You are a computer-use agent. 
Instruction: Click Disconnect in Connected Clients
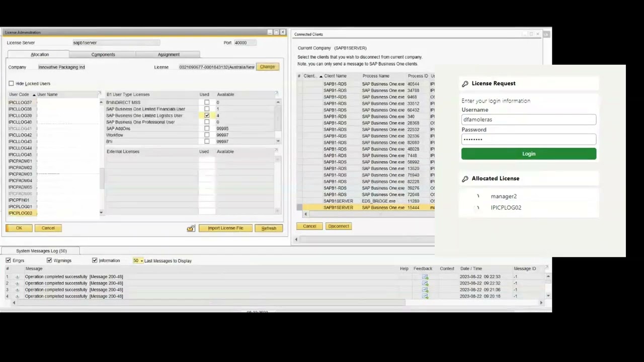click(339, 226)
